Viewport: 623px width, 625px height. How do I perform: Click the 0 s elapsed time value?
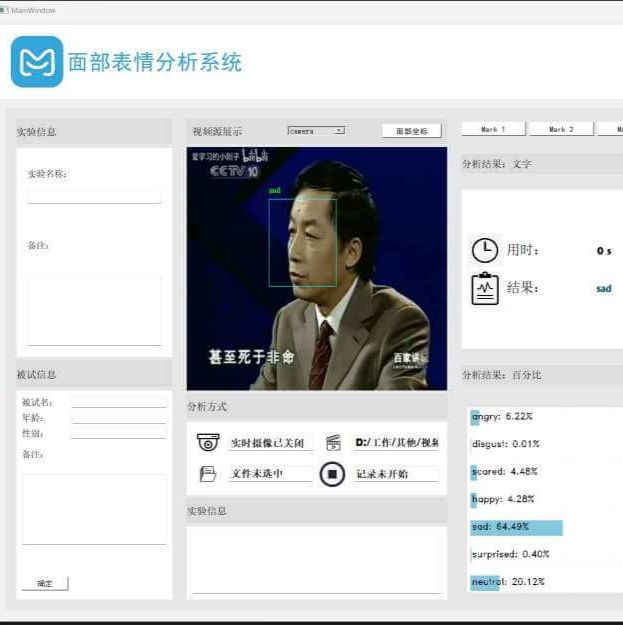tap(604, 251)
